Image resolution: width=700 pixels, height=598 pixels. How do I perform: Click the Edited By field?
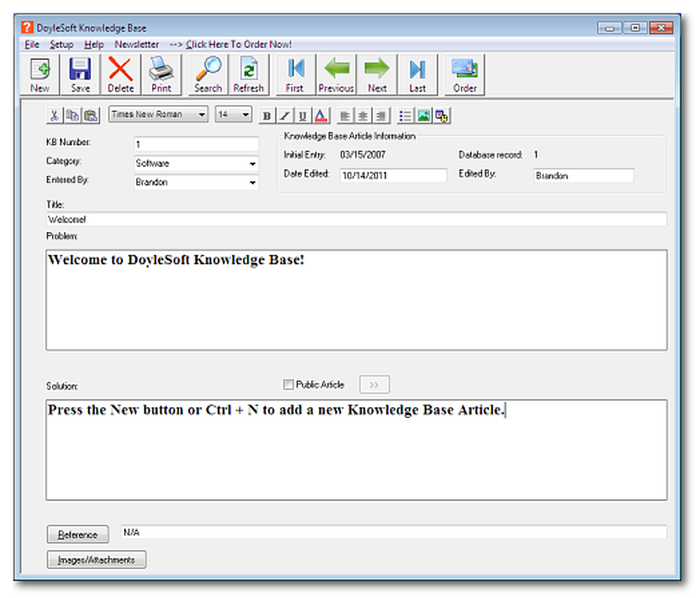(584, 176)
